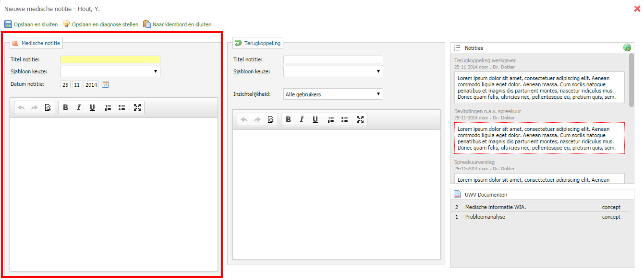This screenshot has height=280, width=644.
Task: Click the preview icon in Medische notitie editor
Action: [48, 108]
